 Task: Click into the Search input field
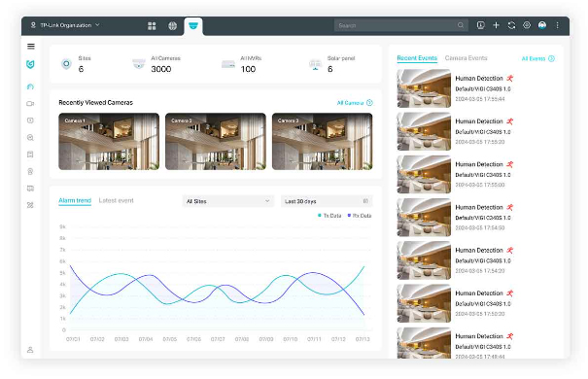click(x=400, y=25)
